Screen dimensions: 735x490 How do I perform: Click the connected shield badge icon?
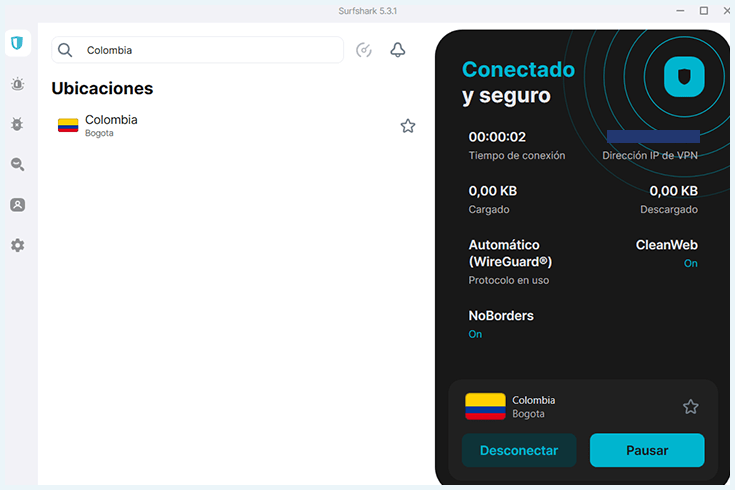point(684,76)
